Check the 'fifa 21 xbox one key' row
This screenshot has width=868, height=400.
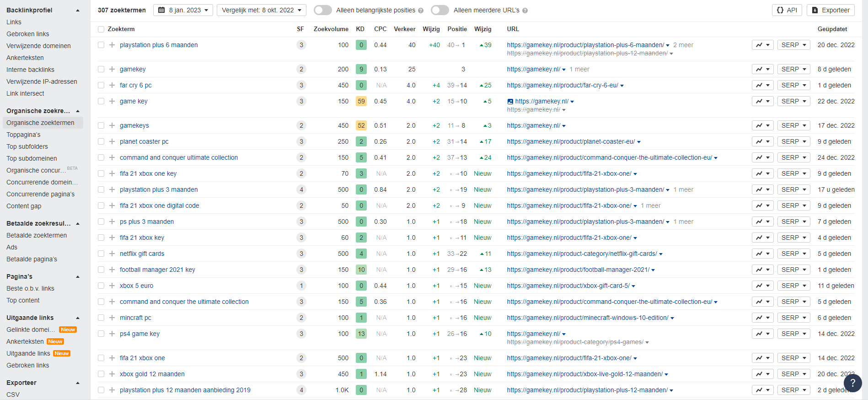[x=101, y=173]
